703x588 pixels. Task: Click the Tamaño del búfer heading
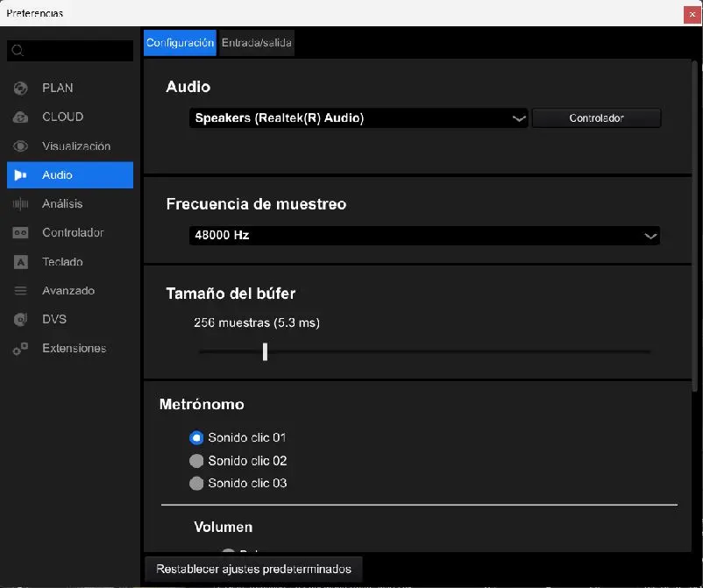click(x=231, y=294)
